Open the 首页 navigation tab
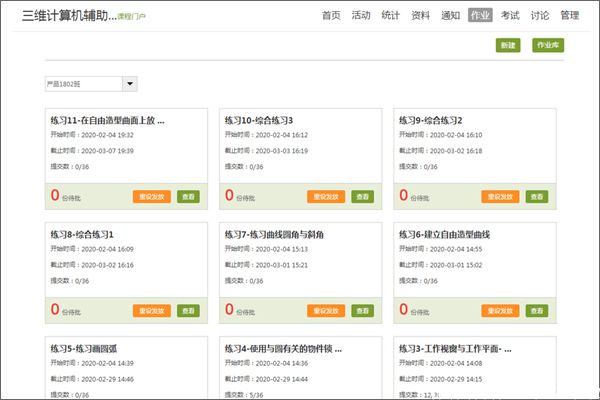This screenshot has width=600, height=400. point(331,15)
